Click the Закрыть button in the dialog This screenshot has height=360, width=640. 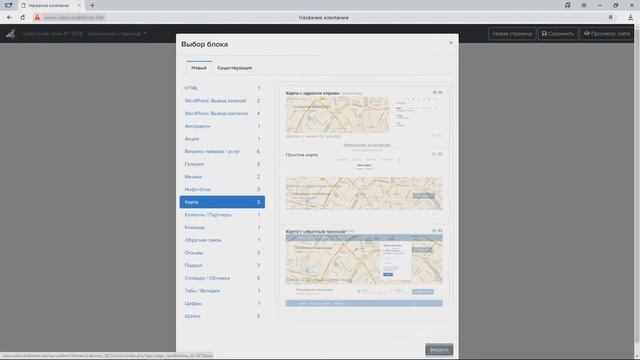pos(439,350)
